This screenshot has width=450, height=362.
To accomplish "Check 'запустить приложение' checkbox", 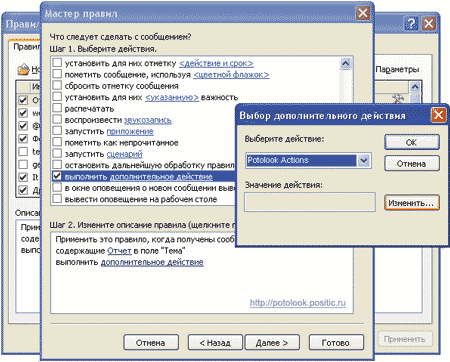I will [57, 131].
